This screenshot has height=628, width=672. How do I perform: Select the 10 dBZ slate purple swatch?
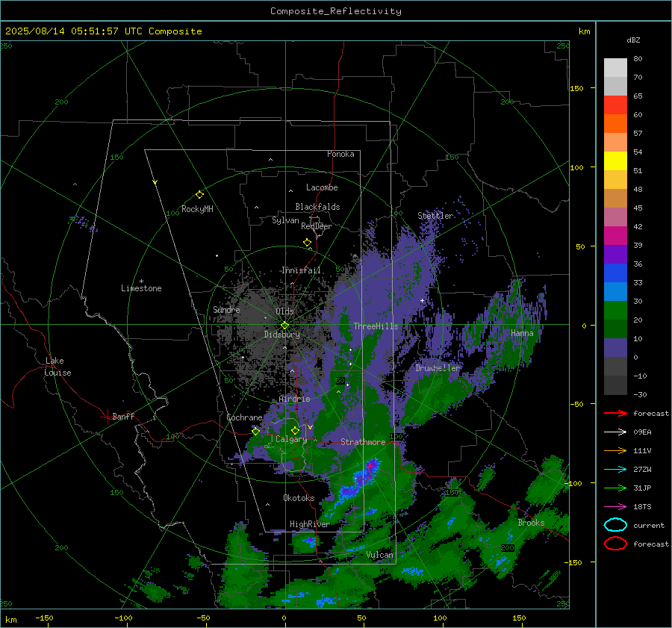point(615,348)
